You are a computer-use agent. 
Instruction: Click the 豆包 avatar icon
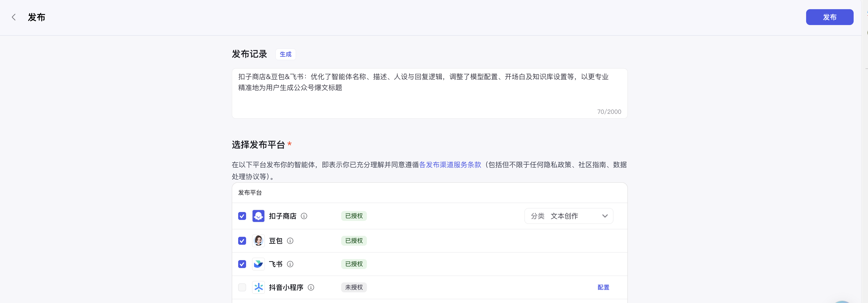(x=258, y=241)
